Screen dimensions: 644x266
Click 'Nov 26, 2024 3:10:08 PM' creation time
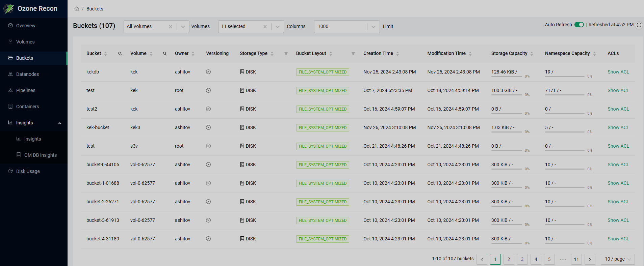(389, 127)
